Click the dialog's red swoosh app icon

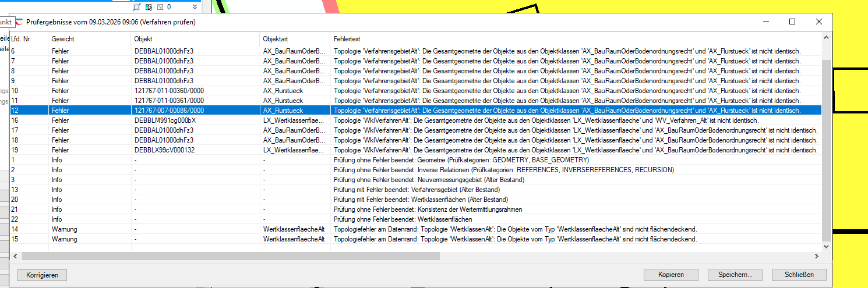click(x=19, y=22)
